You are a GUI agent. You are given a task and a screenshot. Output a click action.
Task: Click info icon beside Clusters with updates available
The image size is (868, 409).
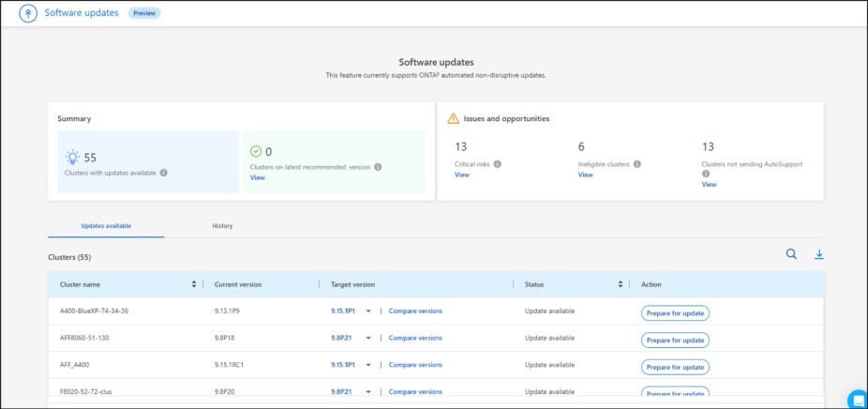point(164,173)
